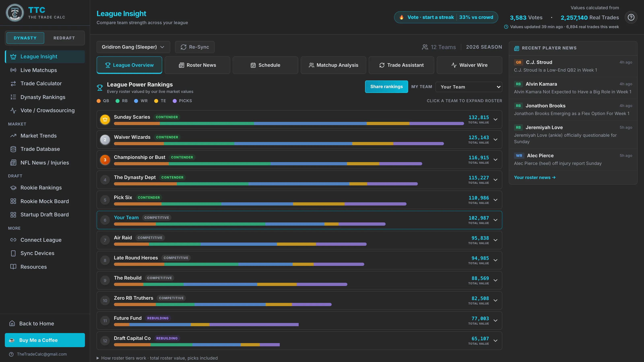Image resolution: width=644 pixels, height=362 pixels.
Task: Switch to Redraft mode
Action: pos(64,38)
